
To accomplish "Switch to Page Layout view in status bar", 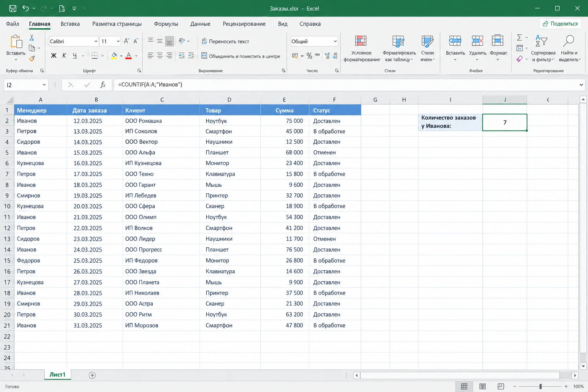I will (482, 386).
